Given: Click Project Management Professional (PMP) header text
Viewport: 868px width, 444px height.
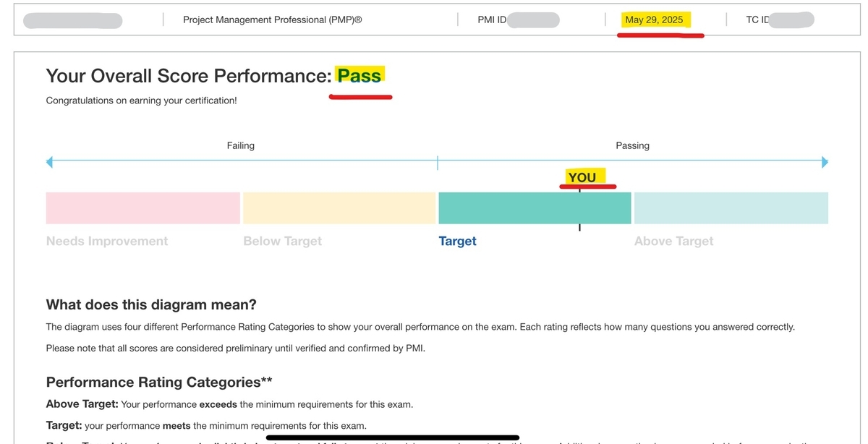Looking at the screenshot, I should tap(272, 20).
